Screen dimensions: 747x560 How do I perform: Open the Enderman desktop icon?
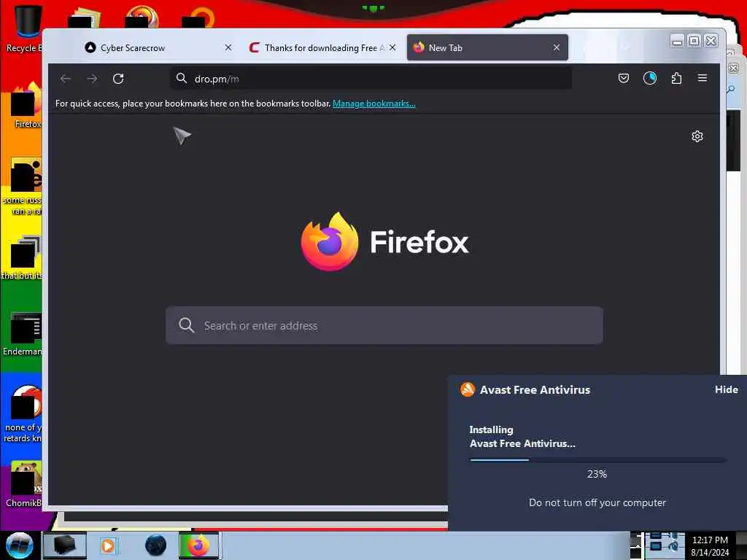click(x=23, y=334)
